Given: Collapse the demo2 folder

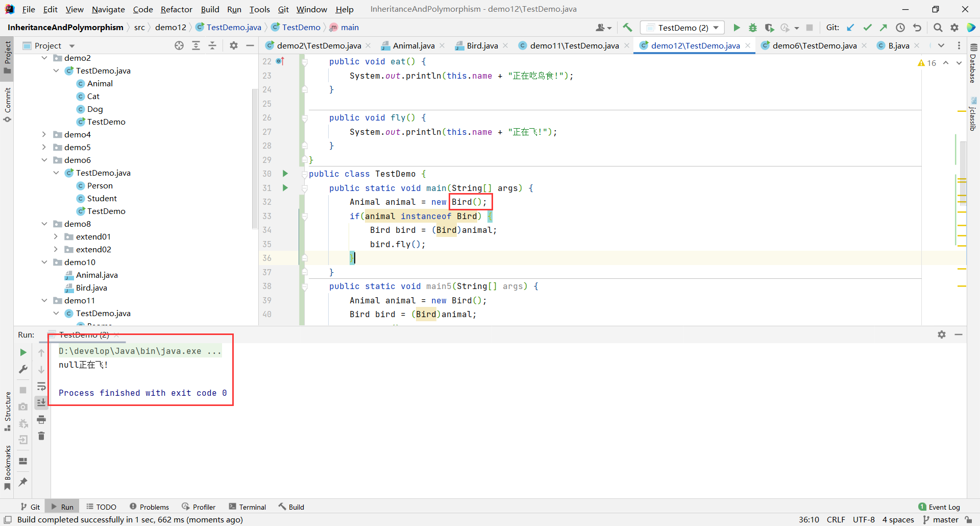Looking at the screenshot, I should [x=44, y=58].
